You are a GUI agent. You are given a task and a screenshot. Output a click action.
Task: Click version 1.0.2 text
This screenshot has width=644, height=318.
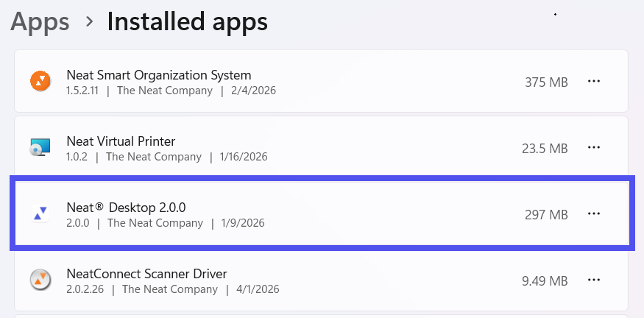pyautogui.click(x=77, y=157)
